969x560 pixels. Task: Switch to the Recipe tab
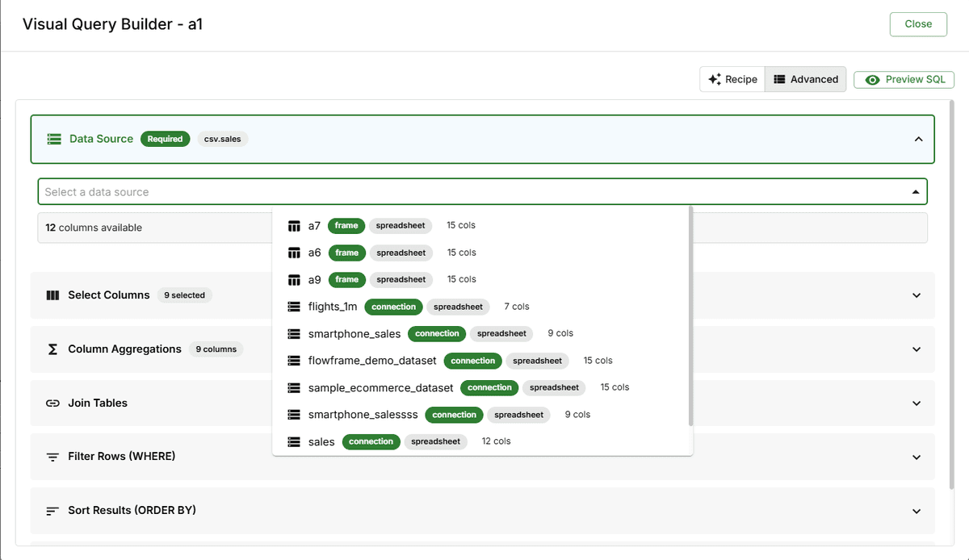click(x=732, y=79)
